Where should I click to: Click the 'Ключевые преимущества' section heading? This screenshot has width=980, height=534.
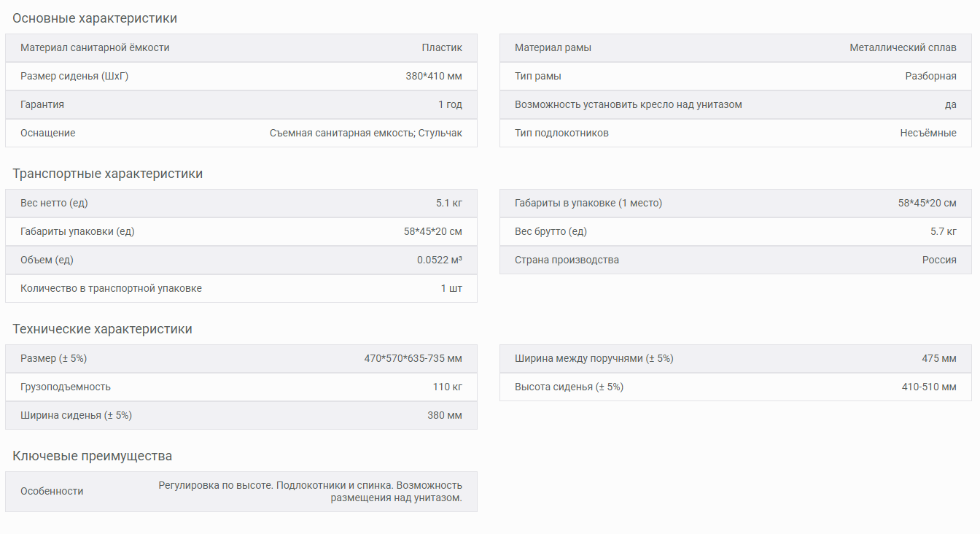[92, 456]
